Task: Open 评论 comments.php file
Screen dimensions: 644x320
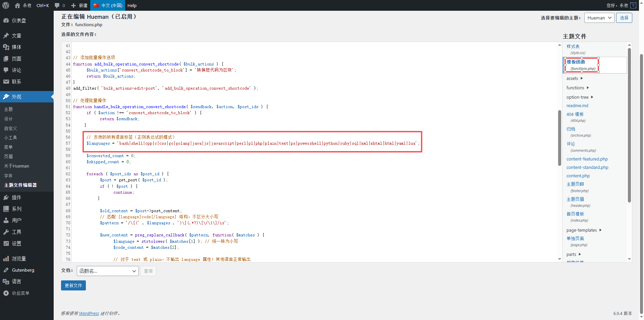Action: tap(571, 144)
